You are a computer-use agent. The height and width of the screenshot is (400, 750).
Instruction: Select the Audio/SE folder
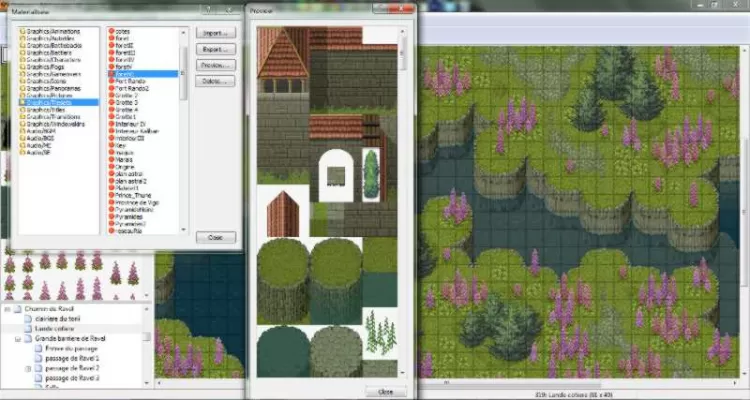pos(42,152)
